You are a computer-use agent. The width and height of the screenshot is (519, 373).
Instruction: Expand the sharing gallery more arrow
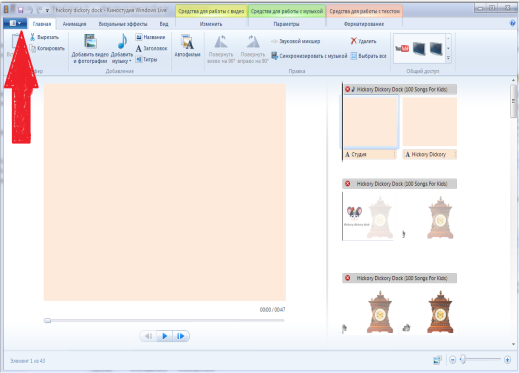(x=448, y=58)
